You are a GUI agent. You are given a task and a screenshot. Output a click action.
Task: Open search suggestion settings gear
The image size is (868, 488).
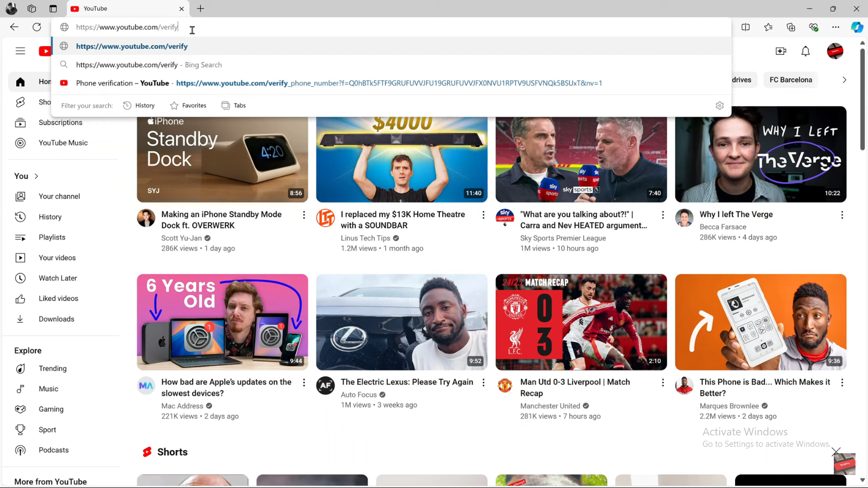(719, 106)
